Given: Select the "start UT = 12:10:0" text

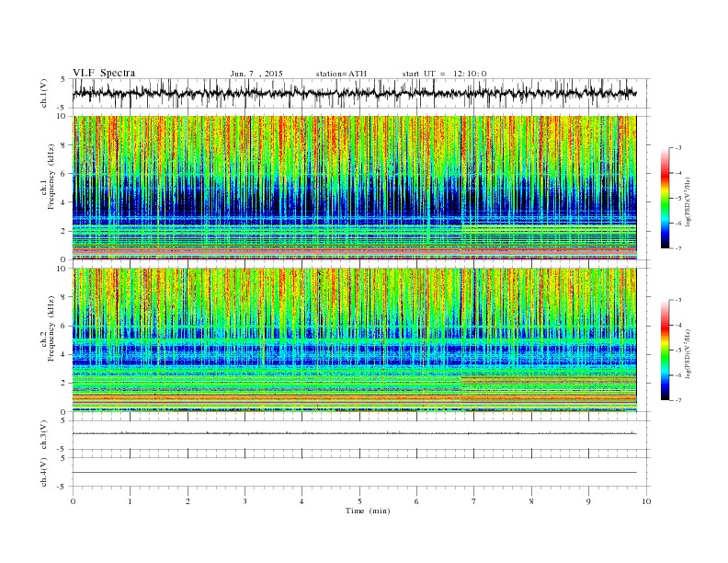Looking at the screenshot, I should click(444, 74).
